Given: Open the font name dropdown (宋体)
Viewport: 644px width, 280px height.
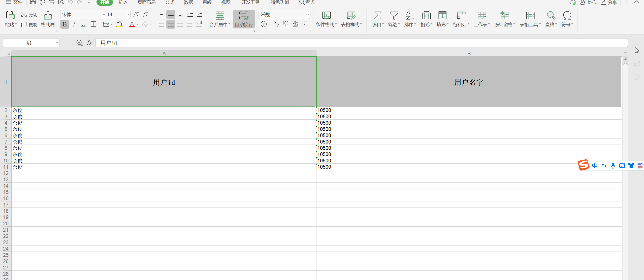Looking at the screenshot, I should [104, 15].
